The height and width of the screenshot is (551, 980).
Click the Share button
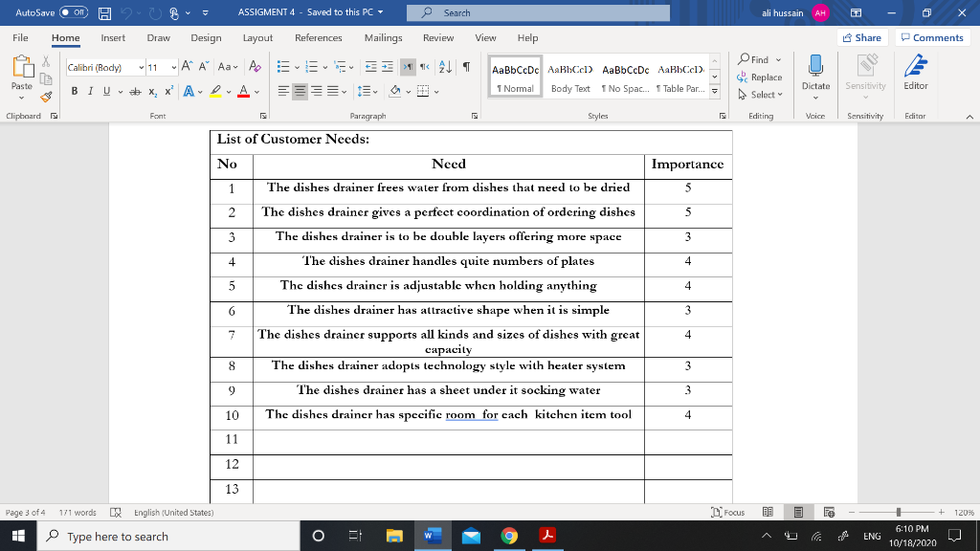coord(862,38)
